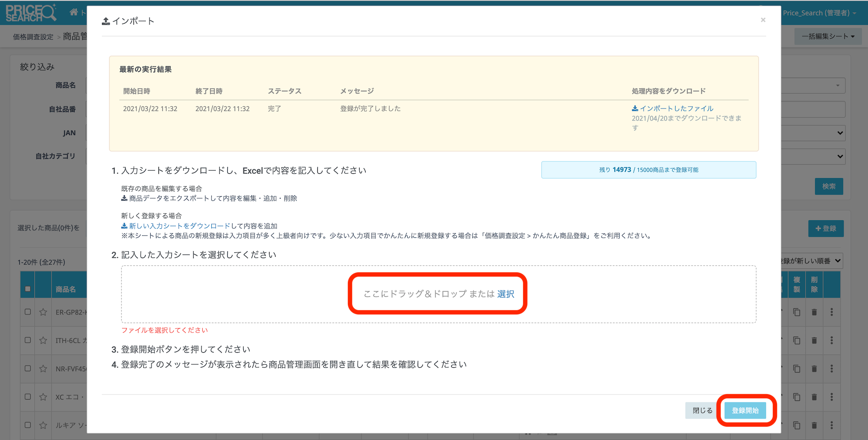Tick the checkbox for ITH-6CL row
The image size is (868, 440).
pos(28,340)
